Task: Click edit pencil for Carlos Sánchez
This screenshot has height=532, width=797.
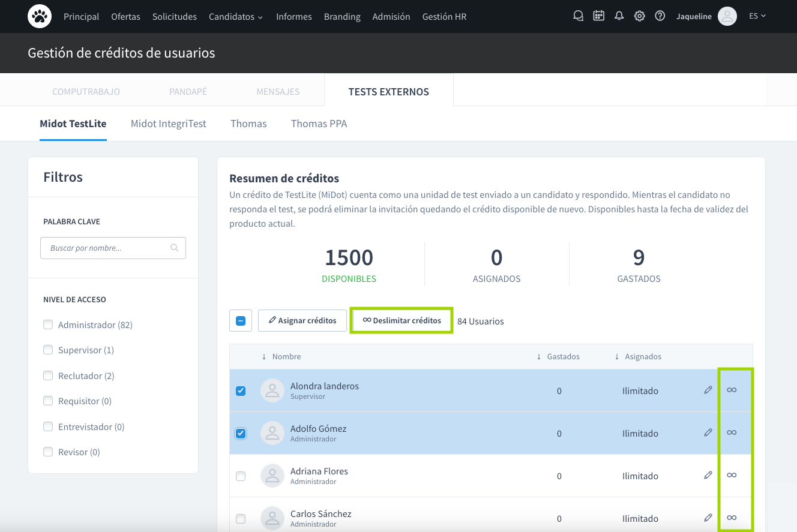Action: pyautogui.click(x=708, y=518)
